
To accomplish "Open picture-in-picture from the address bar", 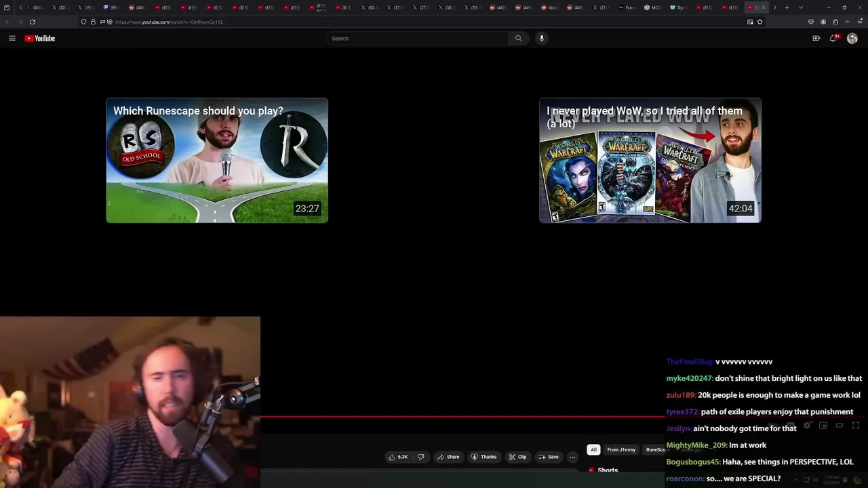I will (750, 22).
